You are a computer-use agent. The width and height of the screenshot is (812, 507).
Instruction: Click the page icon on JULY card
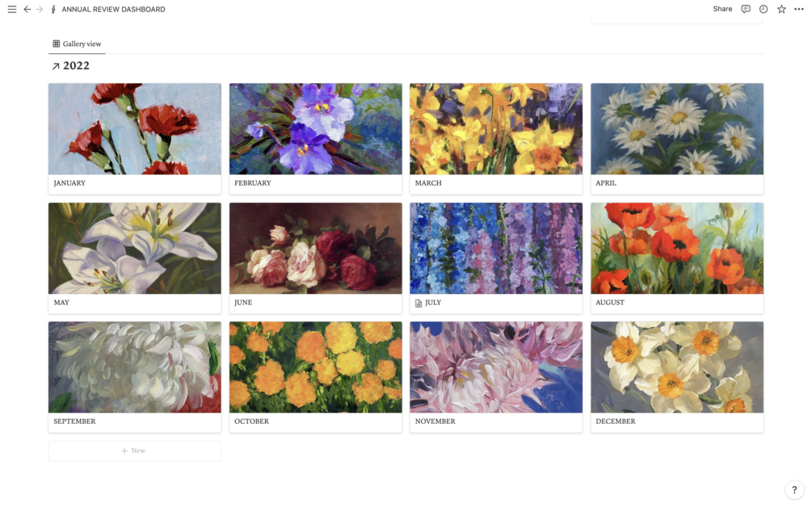tap(419, 304)
